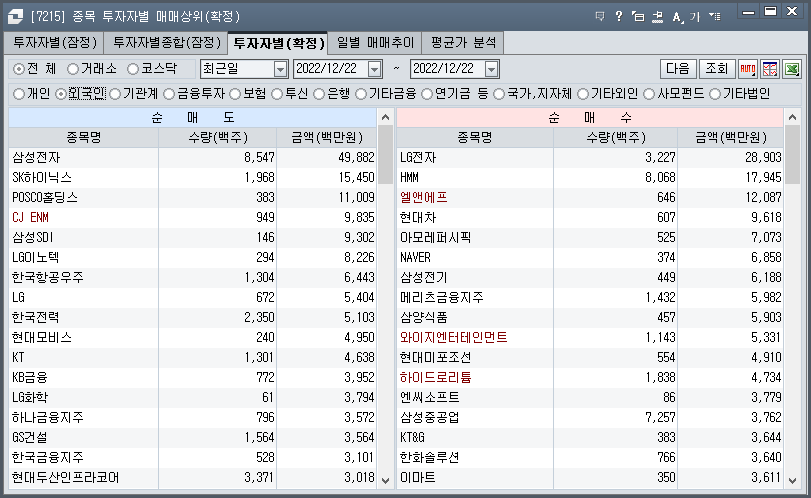The height and width of the screenshot is (498, 811).
Task: Click the 순매도 수량(백주) column header
Action: click(x=218, y=138)
